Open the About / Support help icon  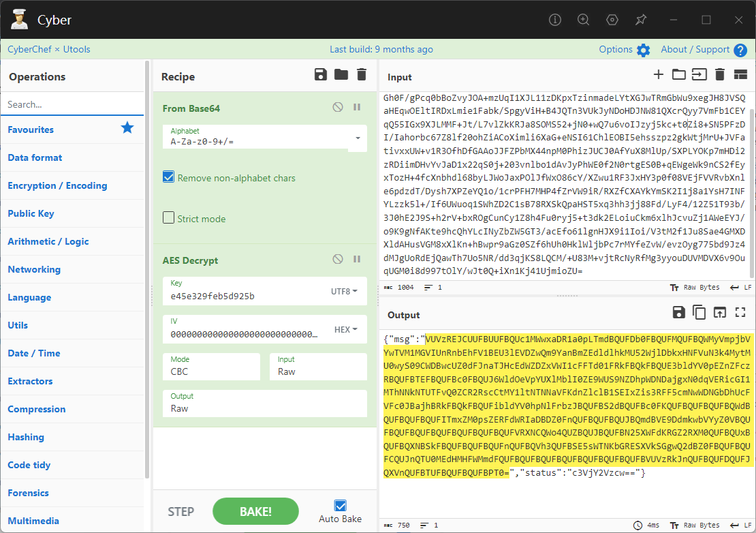click(x=740, y=50)
